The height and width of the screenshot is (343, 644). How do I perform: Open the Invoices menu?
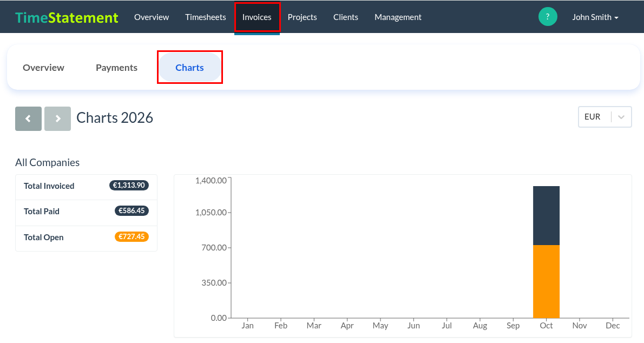[x=257, y=17]
